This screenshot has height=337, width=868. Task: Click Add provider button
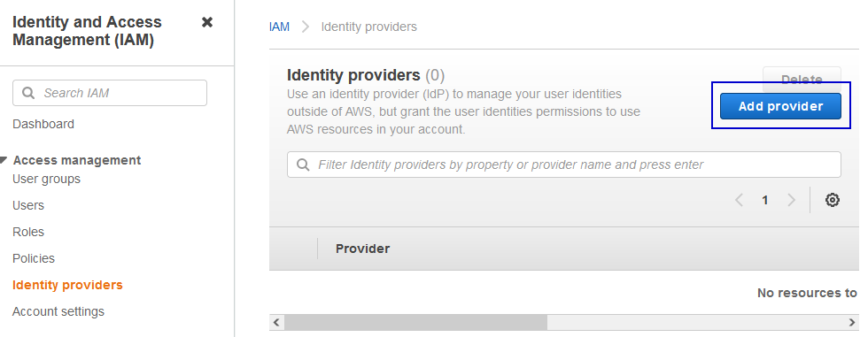click(780, 106)
